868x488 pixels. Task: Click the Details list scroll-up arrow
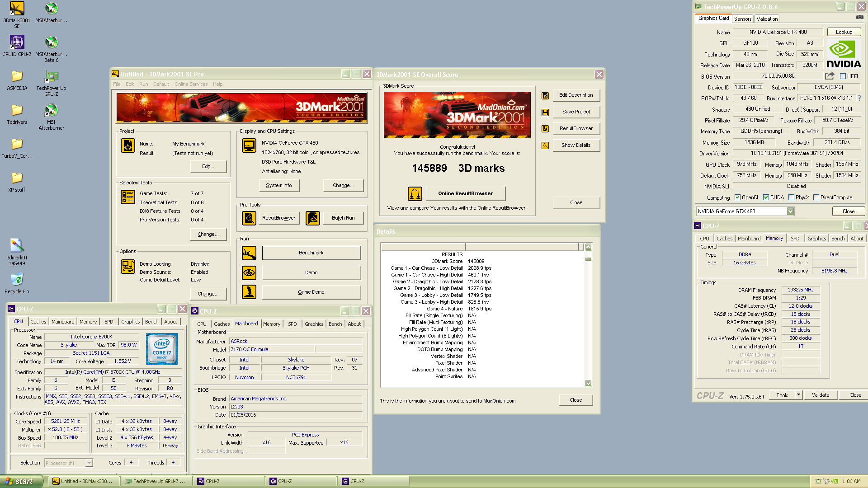pyautogui.click(x=588, y=247)
